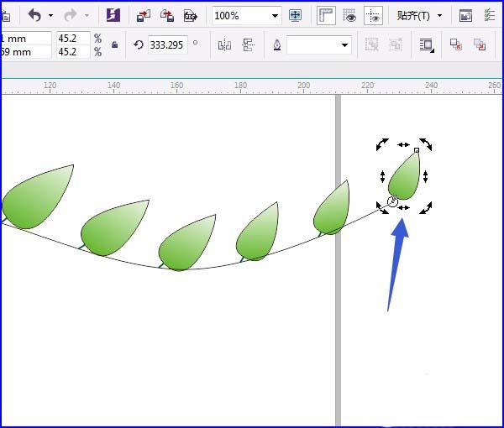
Task: Click the Publish to PDF icon
Action: tap(191, 15)
